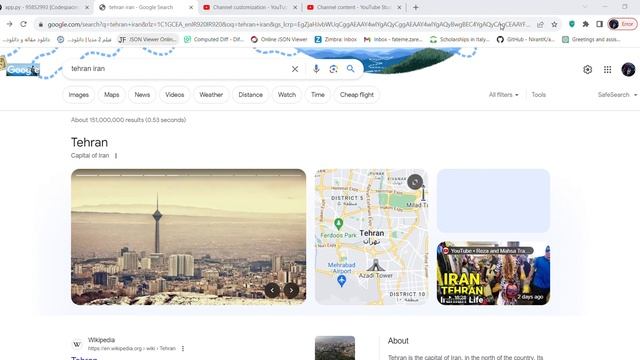The width and height of the screenshot is (640, 360).
Task: Open Chrome profile Error button
Action: (x=623, y=24)
